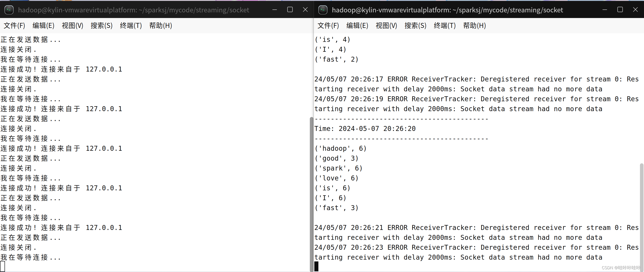Screen dimensions: 644x272
Task: Open the 编辑(E) menu in the right terminal
Action: coord(357,25)
